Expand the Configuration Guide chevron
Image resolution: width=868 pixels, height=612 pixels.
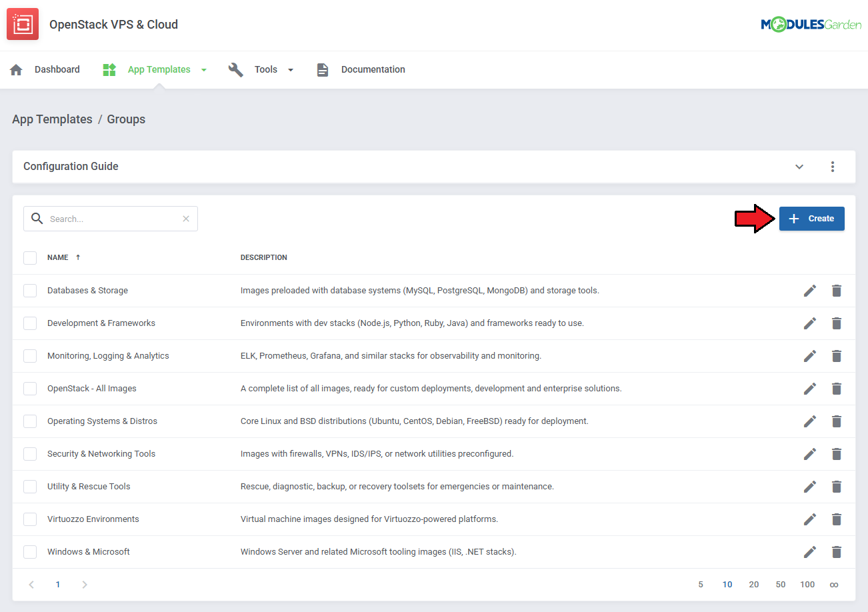[x=799, y=167]
